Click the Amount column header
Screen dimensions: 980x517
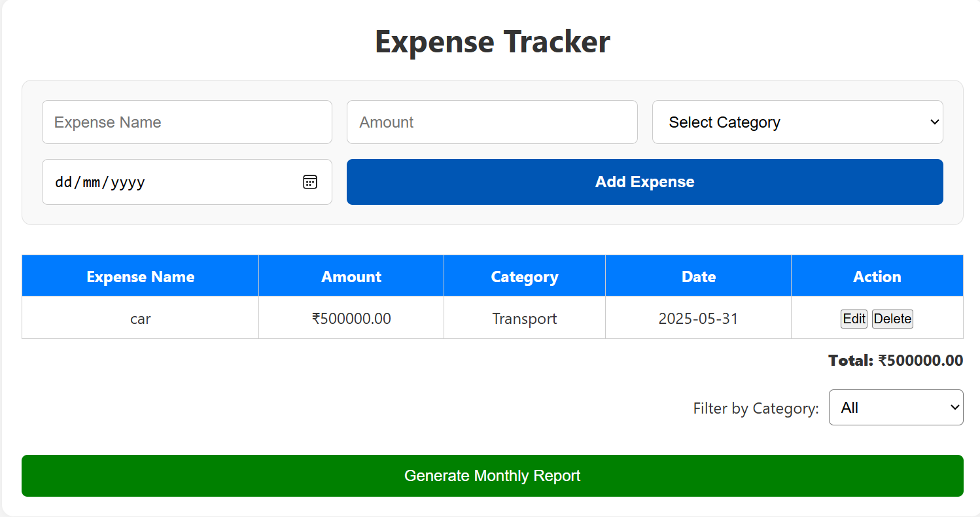click(351, 276)
